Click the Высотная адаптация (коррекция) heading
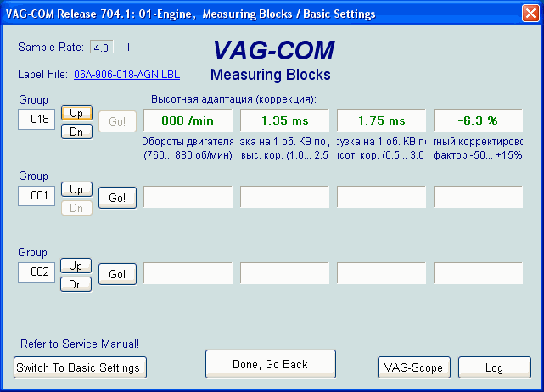544x392 pixels. tap(233, 99)
